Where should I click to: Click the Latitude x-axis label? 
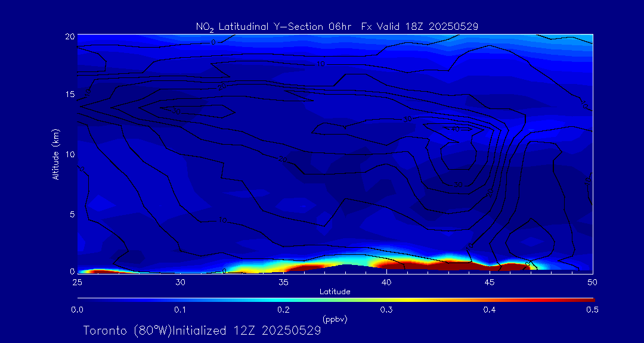335,292
